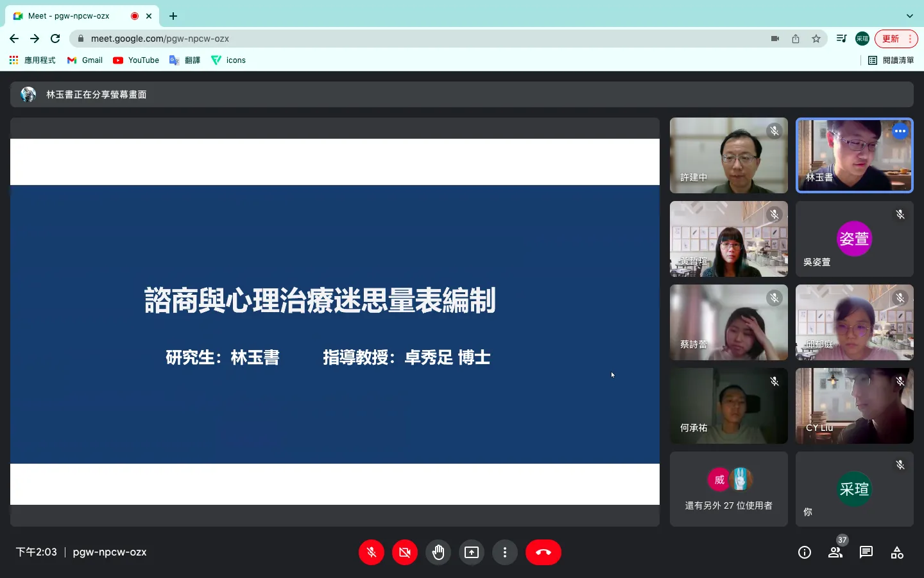Click the pgw-npcw-ozx meeting code

[110, 552]
